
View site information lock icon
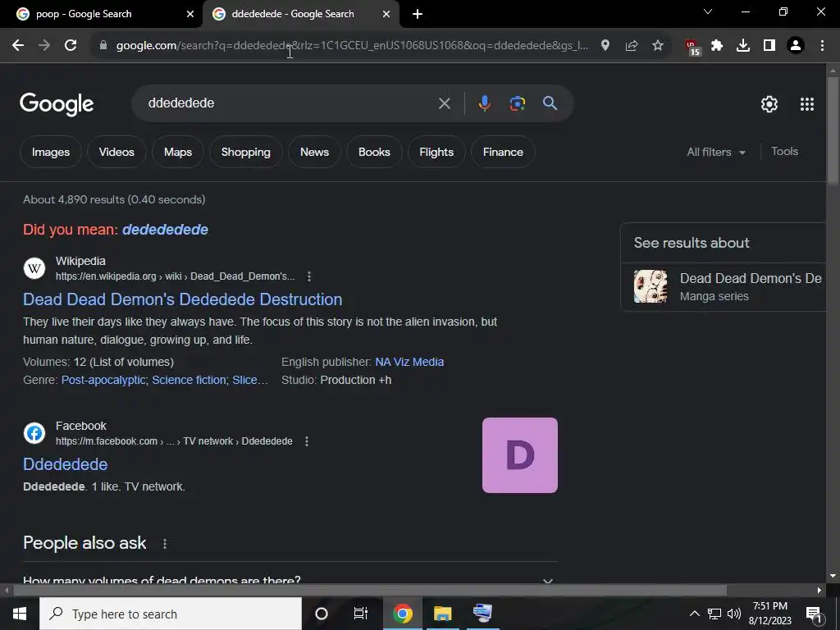(x=103, y=46)
